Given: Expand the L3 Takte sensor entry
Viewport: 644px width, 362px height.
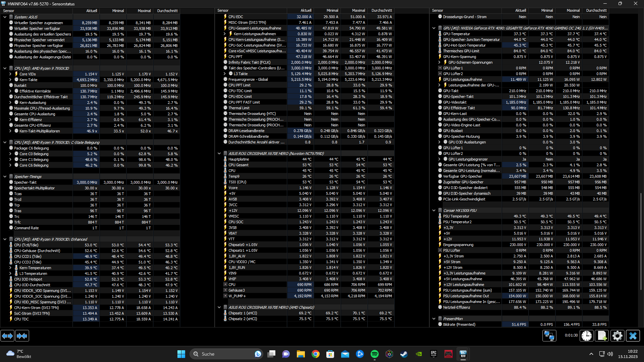Looking at the screenshot, I should (x=225, y=74).
